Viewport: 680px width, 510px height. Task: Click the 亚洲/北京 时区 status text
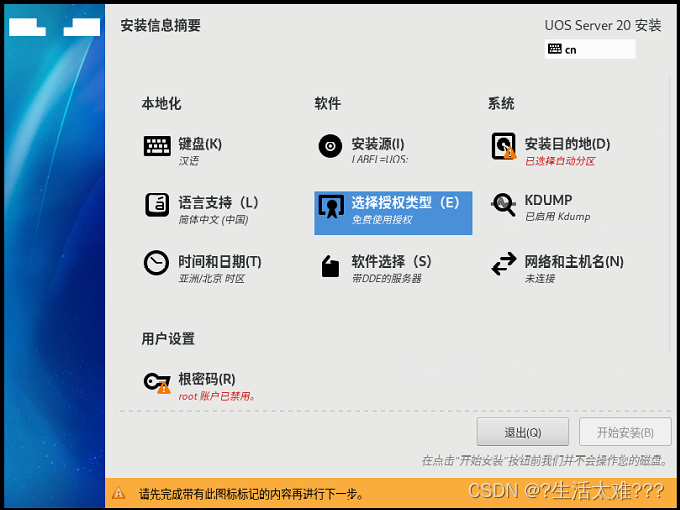point(212,278)
